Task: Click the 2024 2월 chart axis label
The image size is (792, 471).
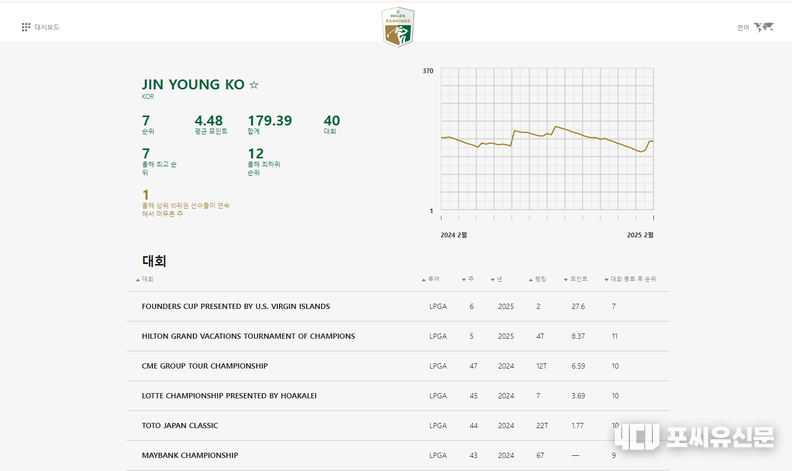Action: click(454, 235)
